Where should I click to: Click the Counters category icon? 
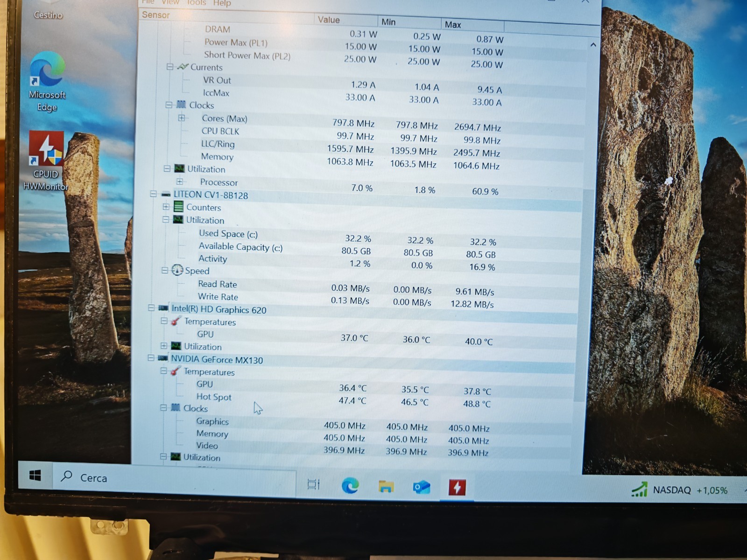click(x=178, y=206)
